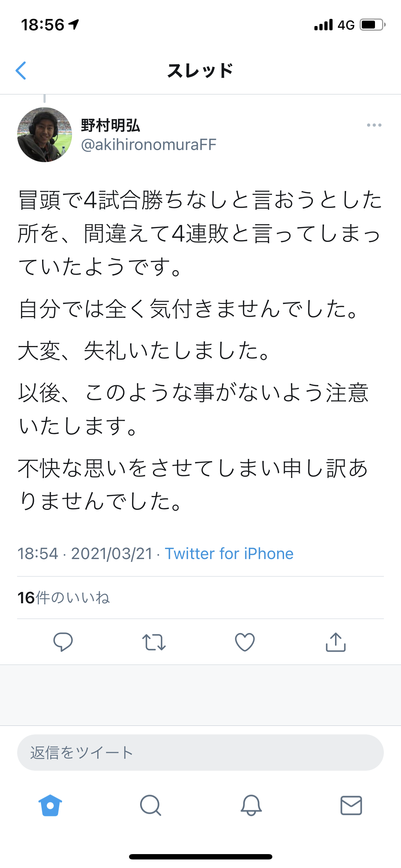Viewport: 401px width, 868px height.
Task: Tap the share upload icon
Action: pyautogui.click(x=336, y=642)
